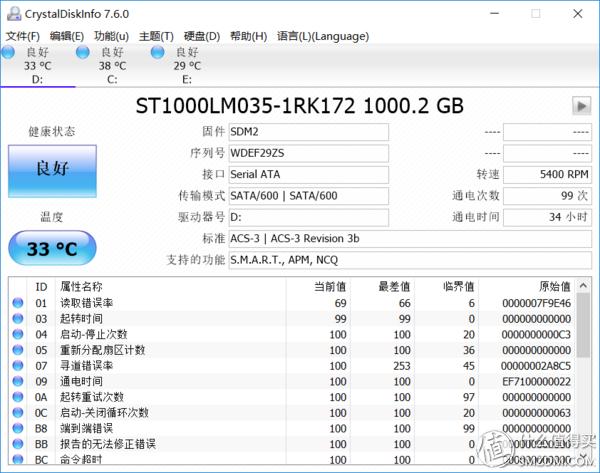The height and width of the screenshot is (473, 600).
Task: Click the features field S.M.A.R.T., APM, NCQ
Action: pyautogui.click(x=410, y=260)
